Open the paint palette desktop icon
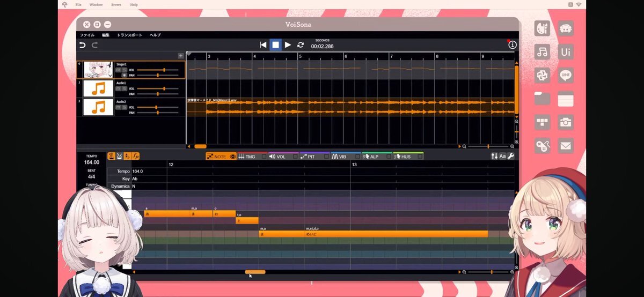This screenshot has width=644, height=297. point(542,28)
